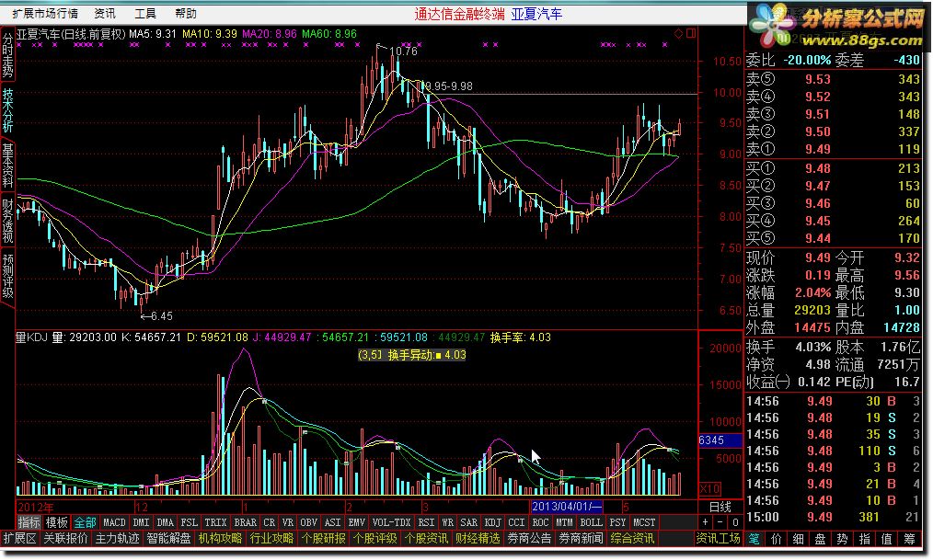This screenshot has width=933, height=560.
Task: Open the 个股资讯 bottom tab
Action: pos(427,539)
